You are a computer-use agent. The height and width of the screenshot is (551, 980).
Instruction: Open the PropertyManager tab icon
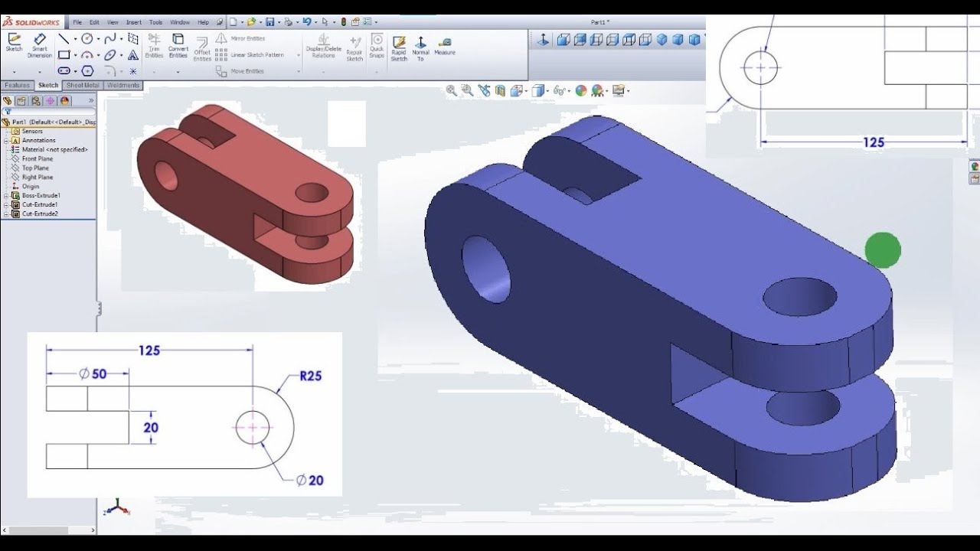click(21, 100)
